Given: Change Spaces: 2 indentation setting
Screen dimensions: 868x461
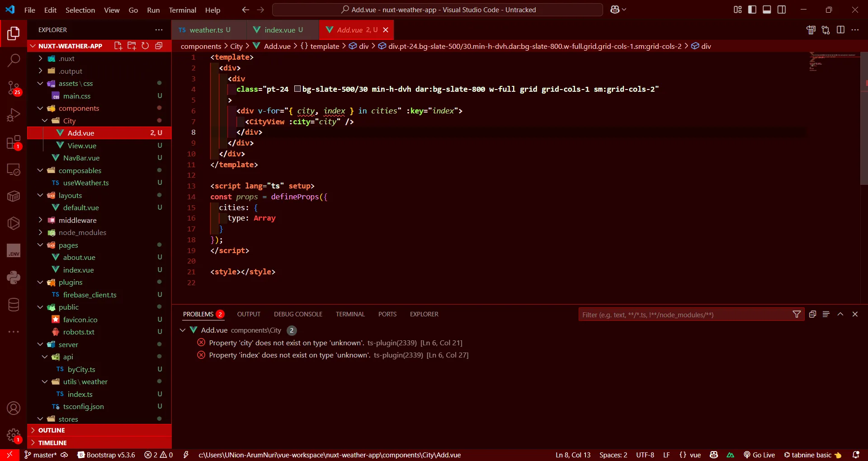Looking at the screenshot, I should tap(613, 455).
